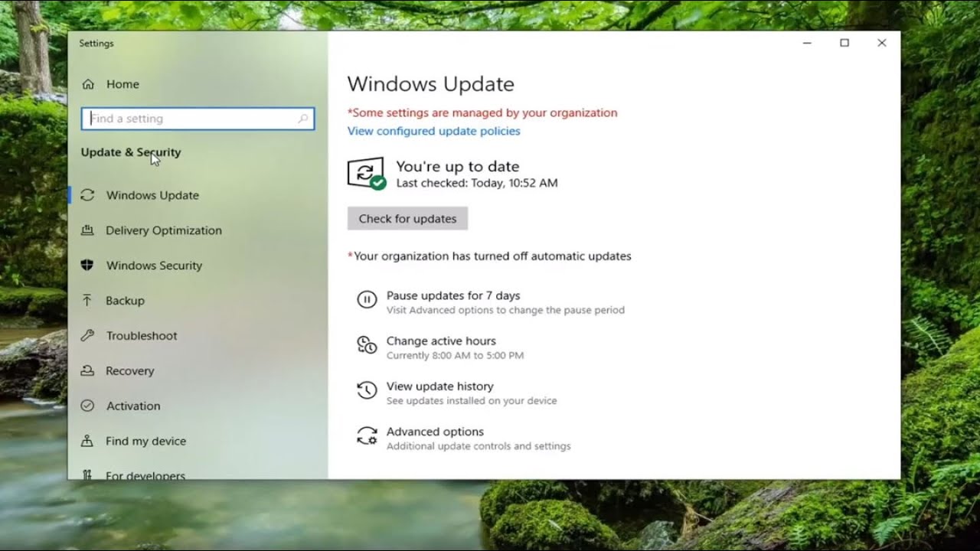The width and height of the screenshot is (980, 551).
Task: Click 'Last checked: Today, 10:52 AM' text
Action: tap(477, 183)
